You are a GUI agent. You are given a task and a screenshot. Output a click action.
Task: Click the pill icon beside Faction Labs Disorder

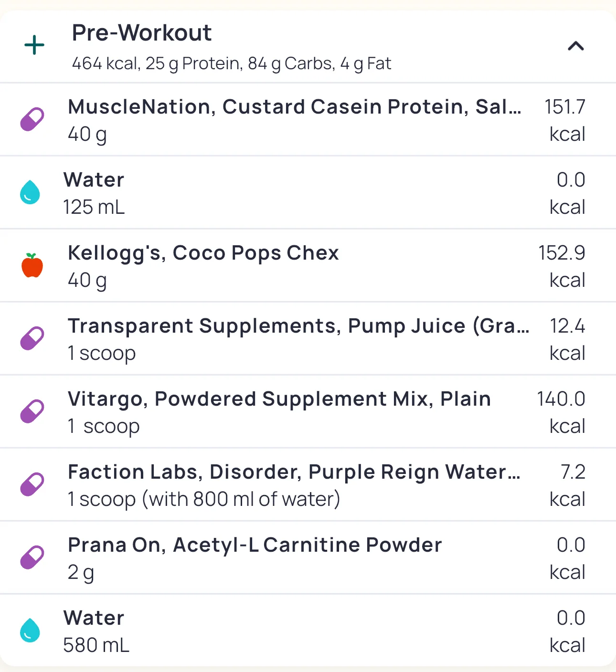(32, 484)
